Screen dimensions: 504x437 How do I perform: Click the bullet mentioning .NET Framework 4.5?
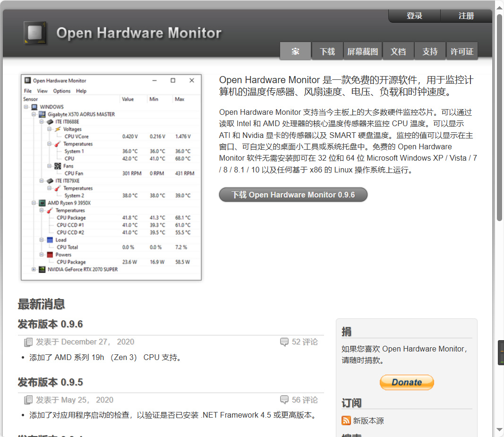coord(174,415)
